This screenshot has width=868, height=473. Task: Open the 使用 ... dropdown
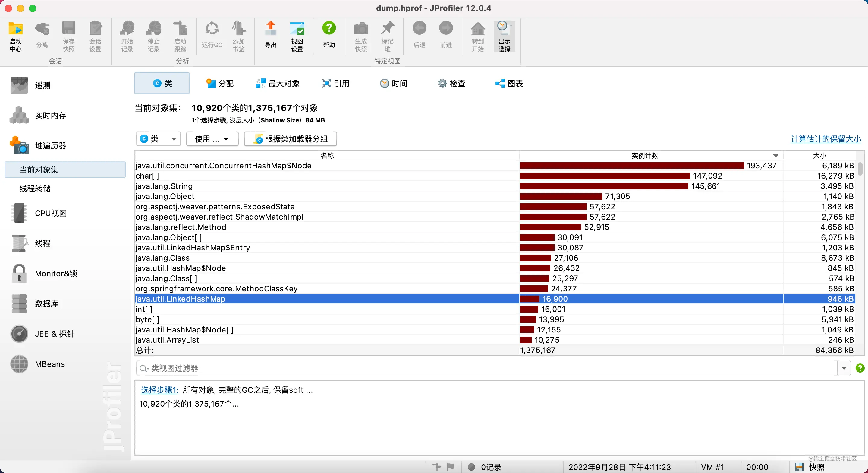click(x=212, y=139)
